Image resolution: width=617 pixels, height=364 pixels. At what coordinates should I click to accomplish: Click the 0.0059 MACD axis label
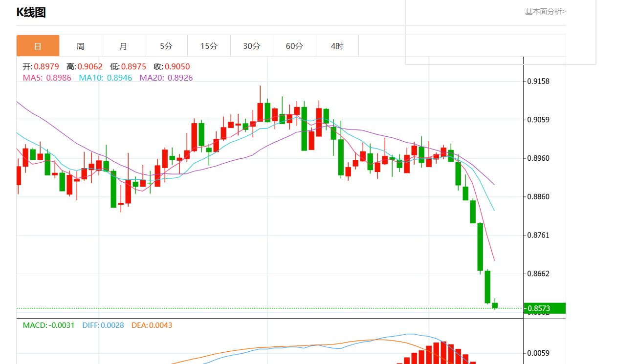pos(538,353)
